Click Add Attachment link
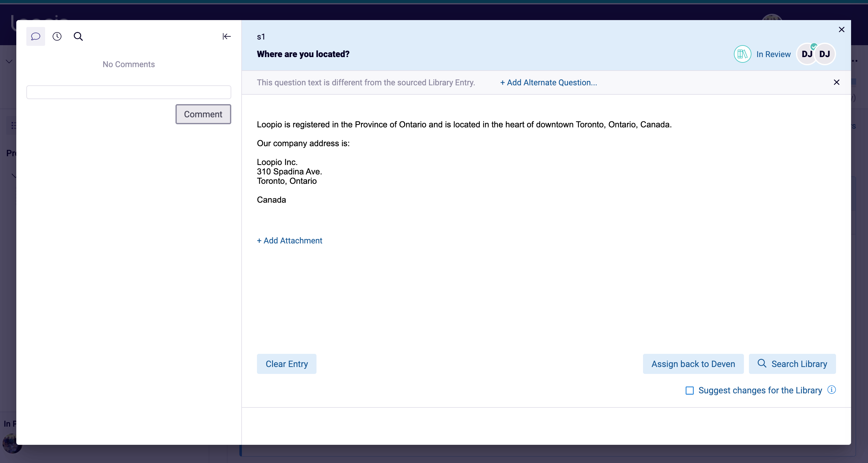The image size is (868, 463). (x=290, y=240)
